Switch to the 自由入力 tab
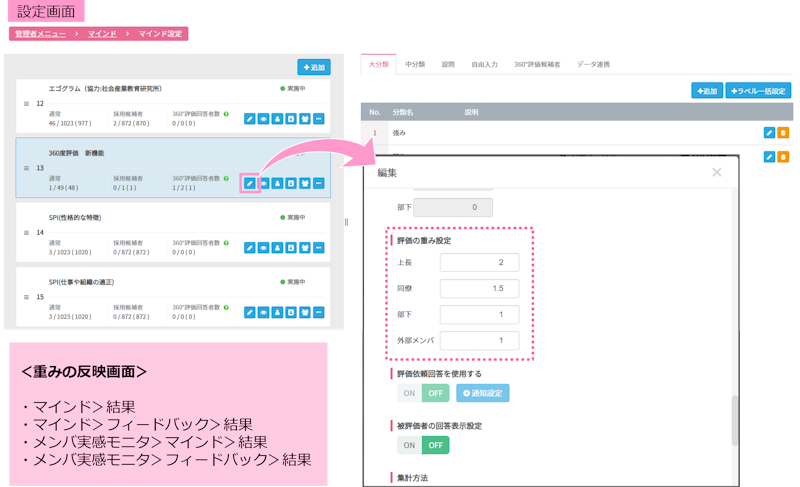Viewport: 800px width, 487px height. tap(484, 64)
